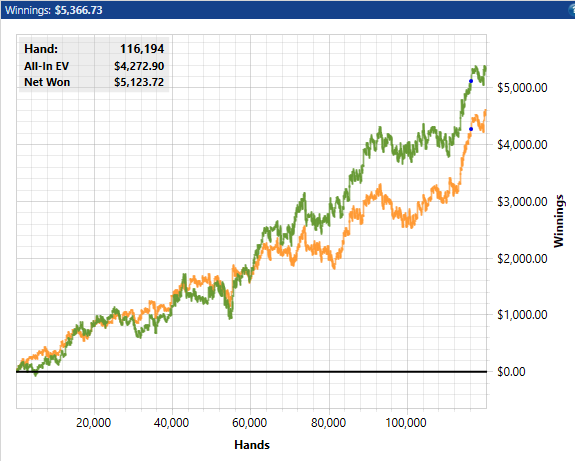Click the $3,000.00 axis label

pos(522,201)
